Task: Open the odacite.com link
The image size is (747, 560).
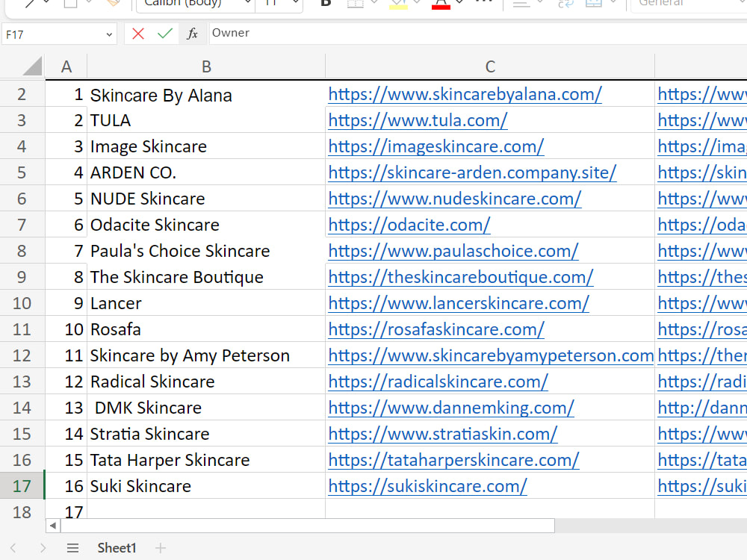Action: pyautogui.click(x=409, y=225)
